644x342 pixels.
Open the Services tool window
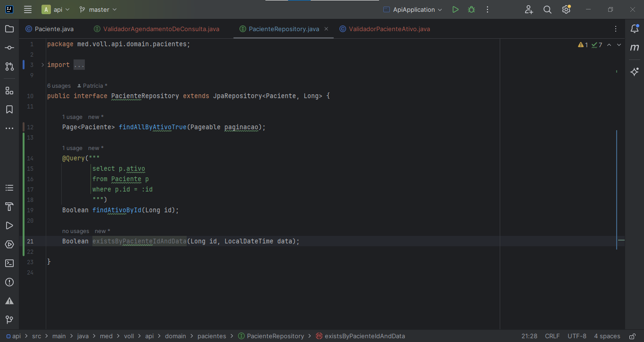(x=9, y=244)
